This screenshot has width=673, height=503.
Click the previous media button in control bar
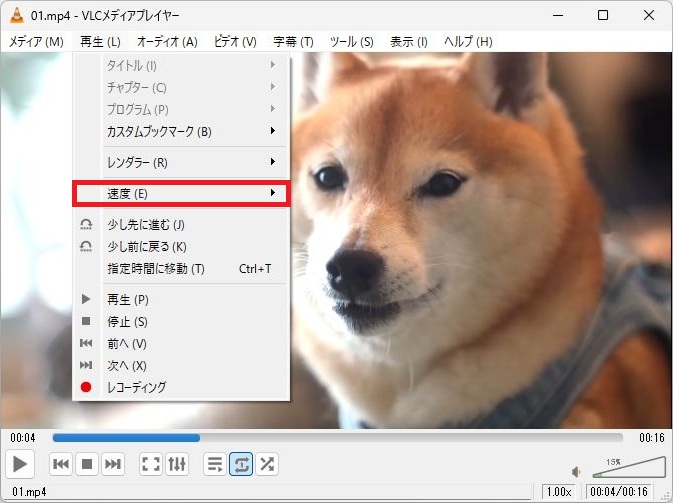point(61,464)
